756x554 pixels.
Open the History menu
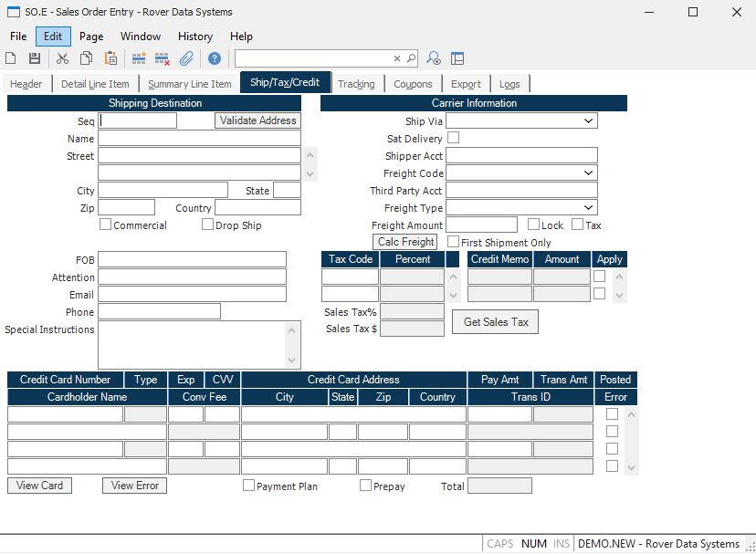pyautogui.click(x=195, y=37)
